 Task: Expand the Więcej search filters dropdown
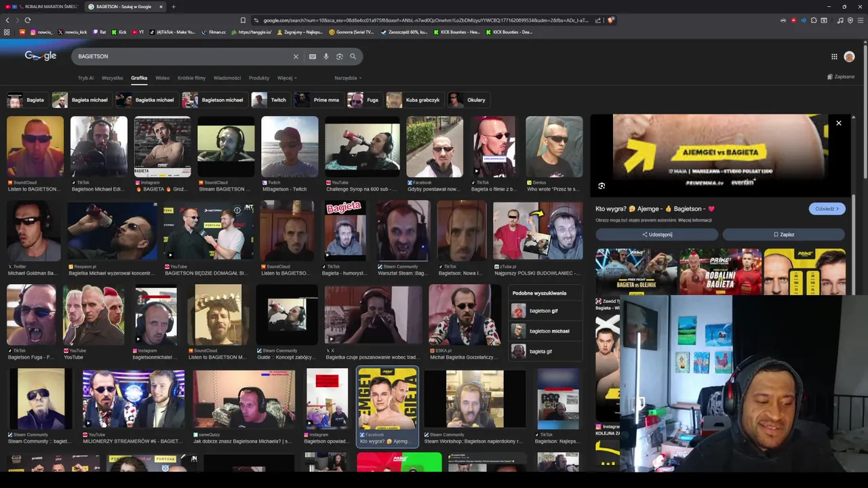[x=287, y=78]
